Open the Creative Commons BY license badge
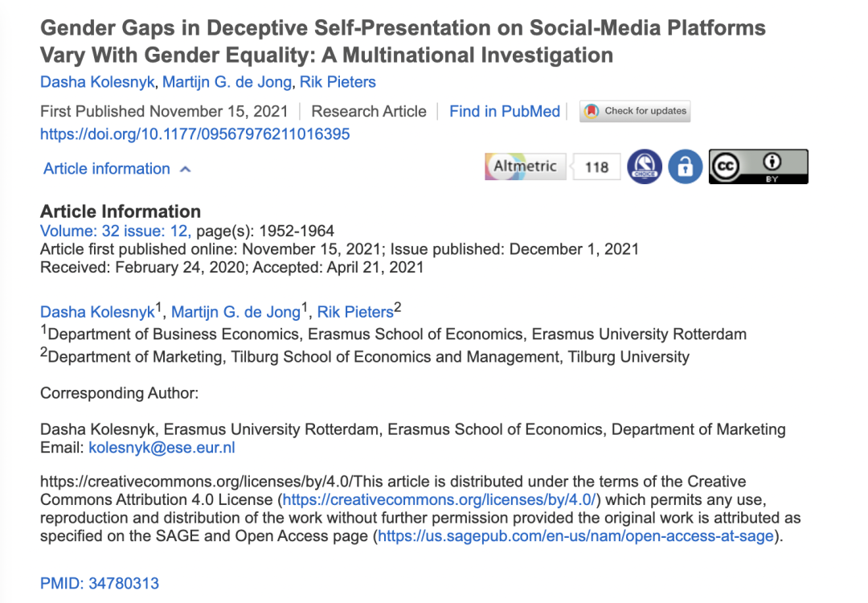 tap(759, 166)
